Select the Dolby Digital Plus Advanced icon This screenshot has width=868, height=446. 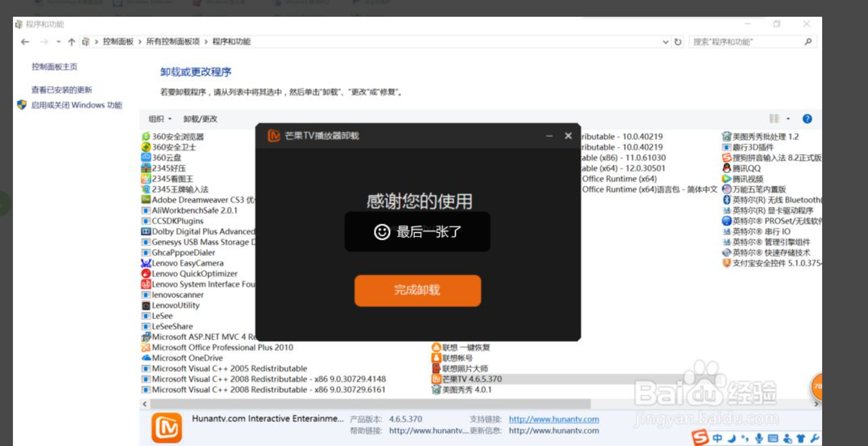click(146, 231)
